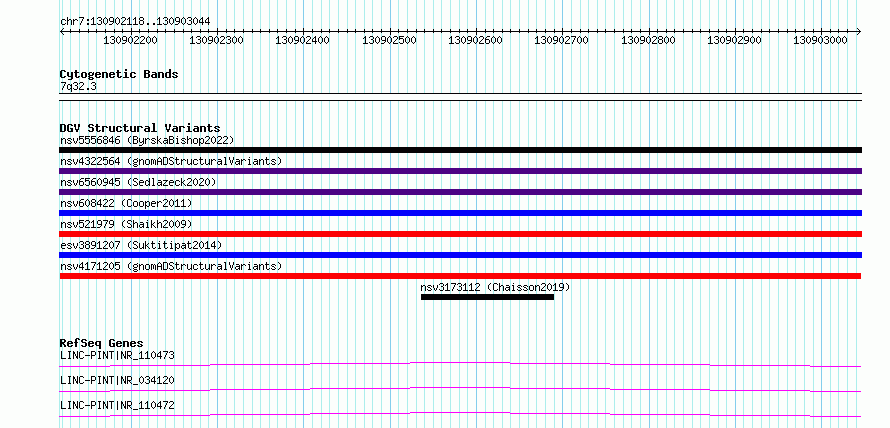Click ruler position 130902500
Viewport: 890px width, 428px height.
[389, 40]
